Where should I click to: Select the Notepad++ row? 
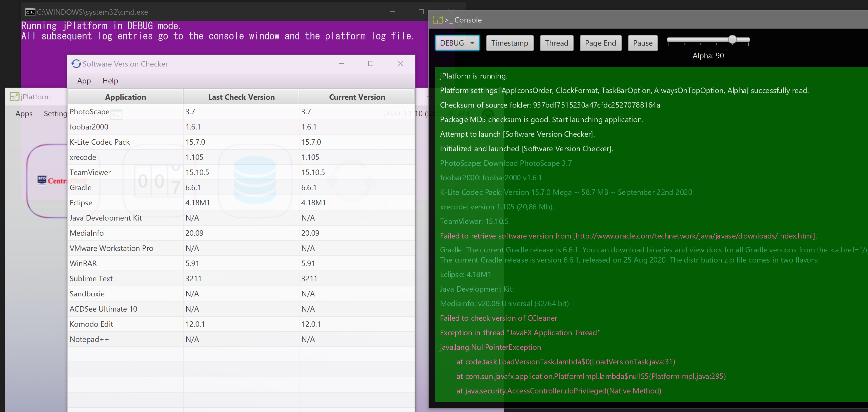tap(241, 339)
